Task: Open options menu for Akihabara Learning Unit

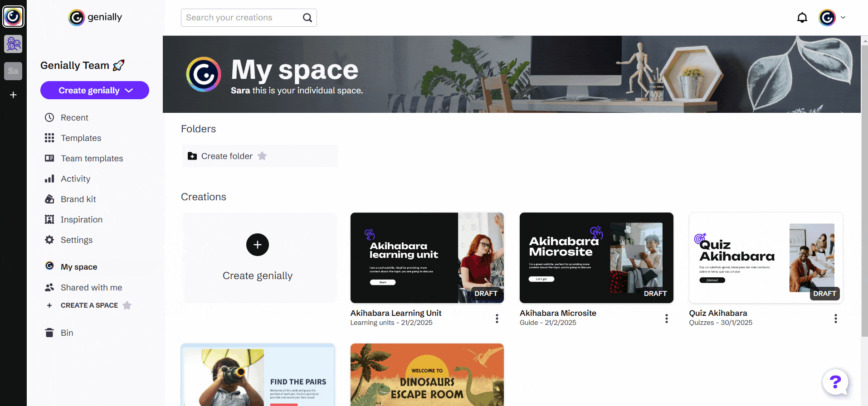Action: pyautogui.click(x=497, y=319)
